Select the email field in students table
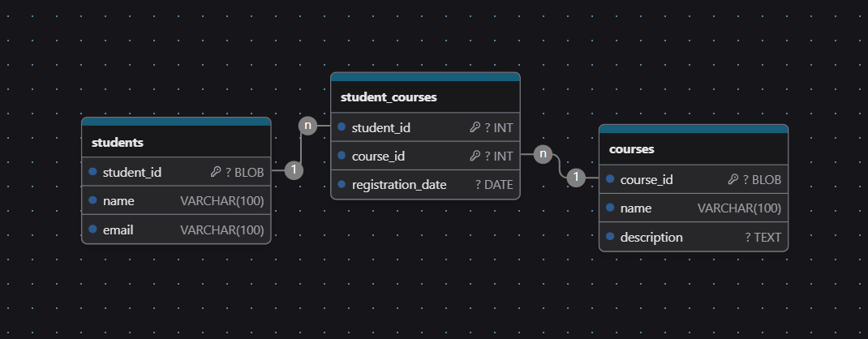The image size is (868, 339). pyautogui.click(x=176, y=230)
